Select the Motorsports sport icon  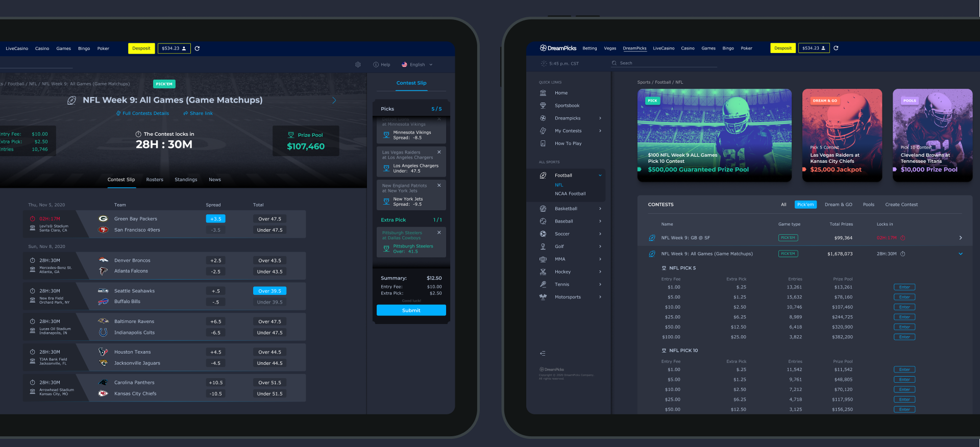[x=543, y=297]
